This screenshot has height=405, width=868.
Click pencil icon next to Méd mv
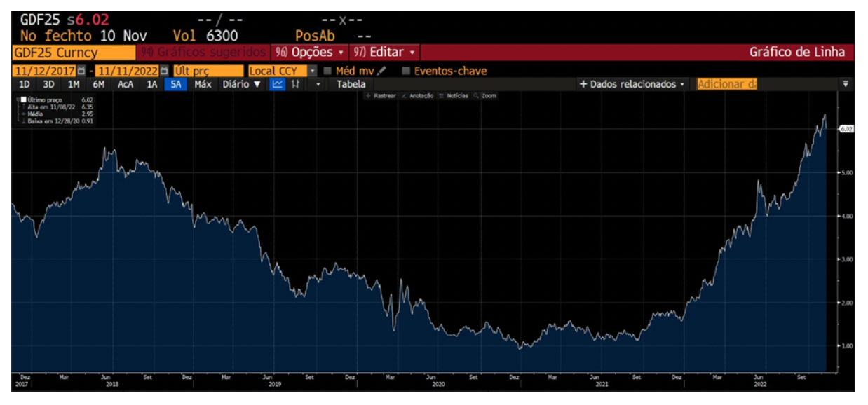(381, 71)
